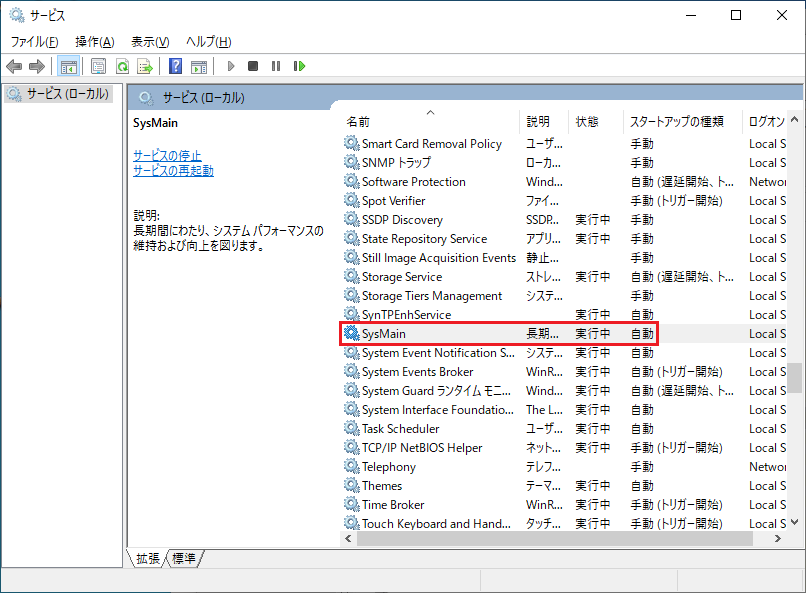Click SysMain title in description pane
Screen dimensions: 806x593
tap(155, 123)
